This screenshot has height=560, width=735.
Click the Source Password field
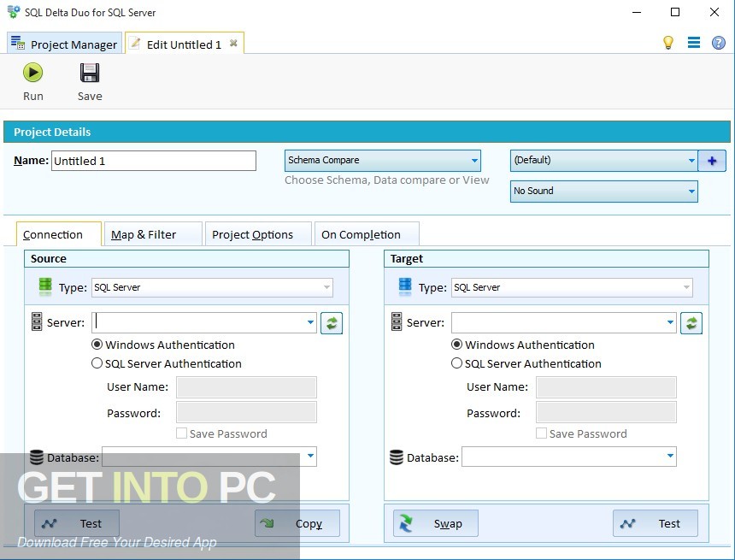246,412
